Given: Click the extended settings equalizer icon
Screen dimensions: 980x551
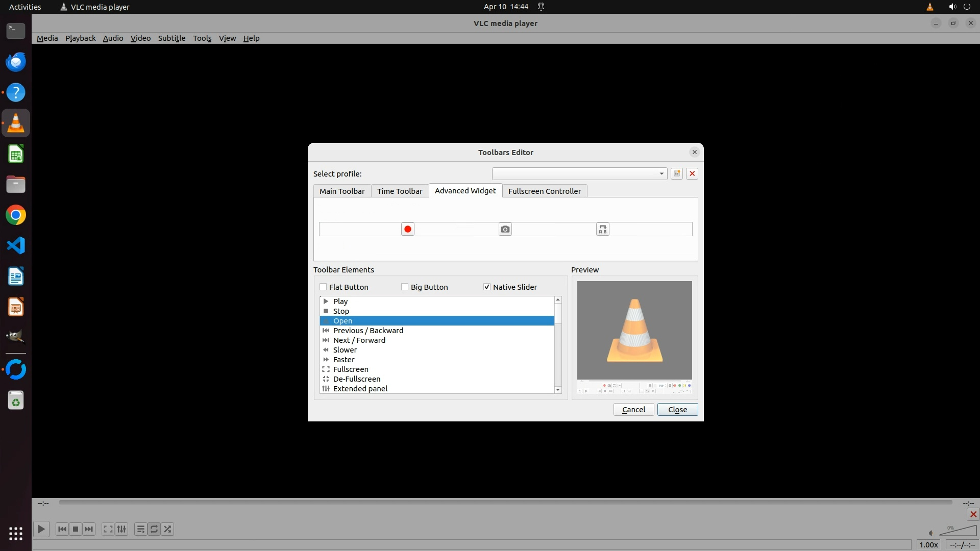Looking at the screenshot, I should (x=121, y=529).
